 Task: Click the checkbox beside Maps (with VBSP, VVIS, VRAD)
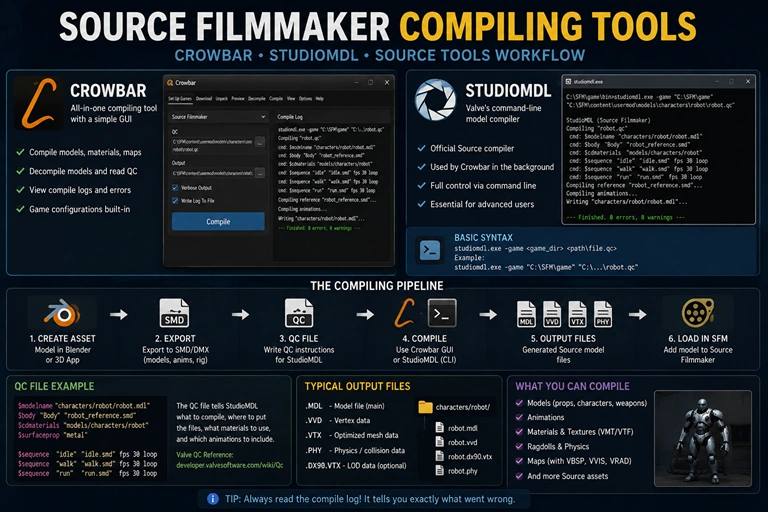point(519,461)
